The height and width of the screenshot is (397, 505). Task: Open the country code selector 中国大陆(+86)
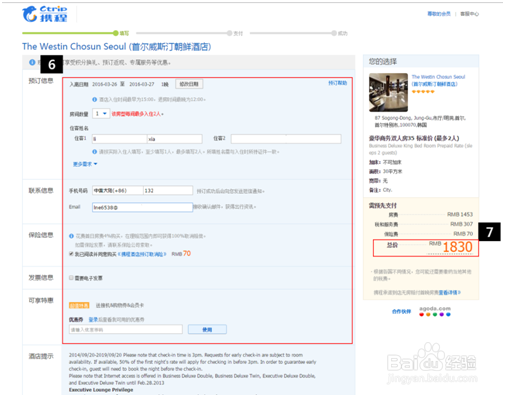[x=118, y=190]
